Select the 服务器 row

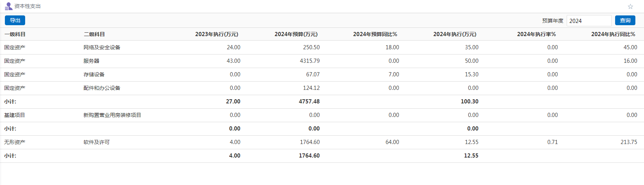pos(91,61)
